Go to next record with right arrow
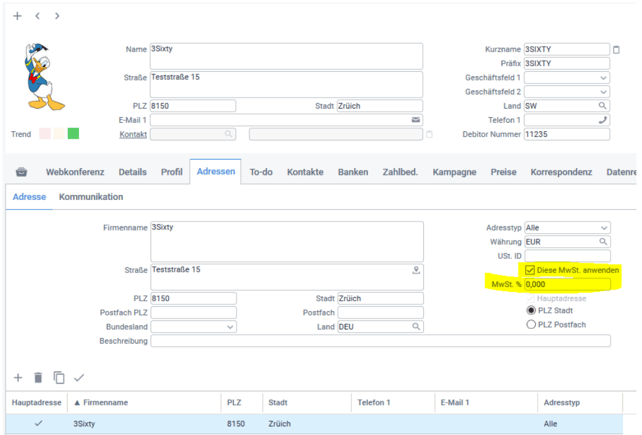 tap(57, 16)
